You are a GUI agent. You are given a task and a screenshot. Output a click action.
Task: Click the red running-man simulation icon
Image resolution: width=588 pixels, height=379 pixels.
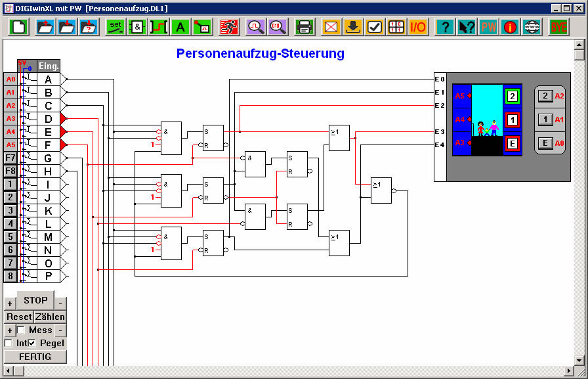coord(229,27)
